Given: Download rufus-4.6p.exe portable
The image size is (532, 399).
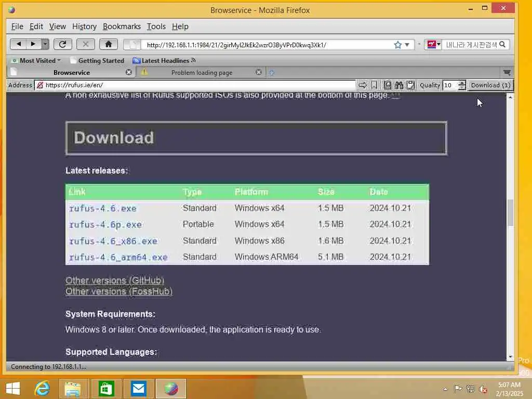Looking at the screenshot, I should (105, 224).
